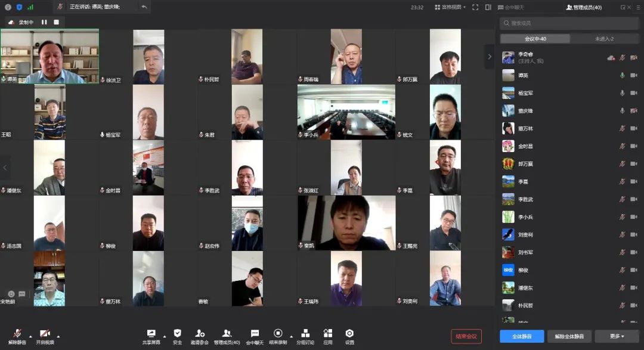Switch to the 未进入-2 tab

pyautogui.click(x=604, y=39)
